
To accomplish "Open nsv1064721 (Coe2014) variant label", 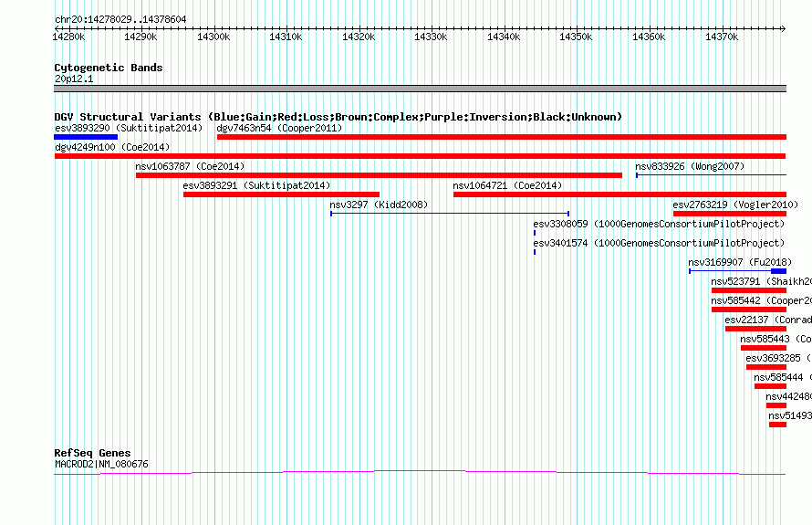I will coord(507,185).
